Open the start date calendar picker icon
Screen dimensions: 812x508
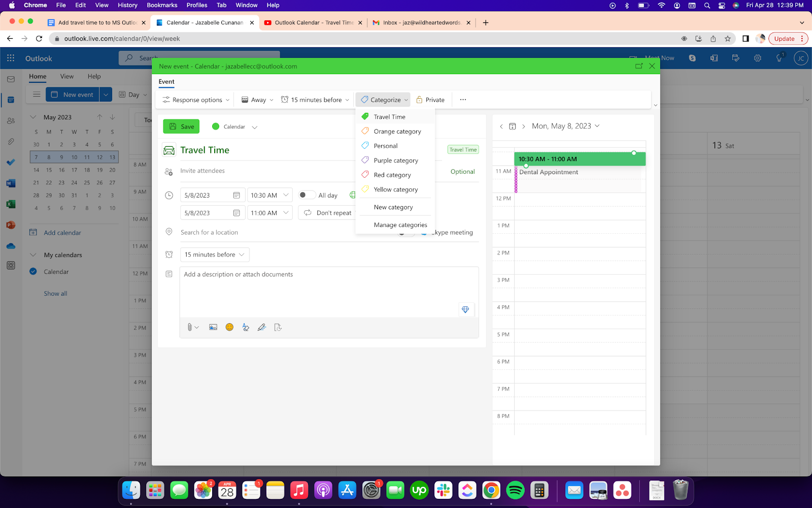tap(236, 195)
